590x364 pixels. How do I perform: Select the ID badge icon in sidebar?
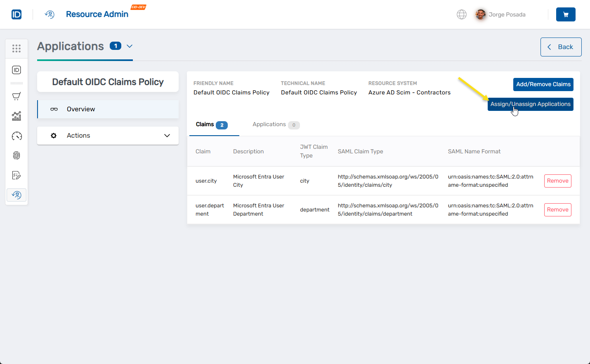click(x=17, y=70)
